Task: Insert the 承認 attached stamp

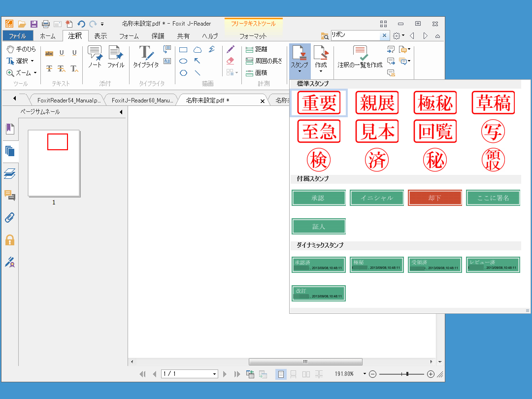Action: [x=319, y=198]
